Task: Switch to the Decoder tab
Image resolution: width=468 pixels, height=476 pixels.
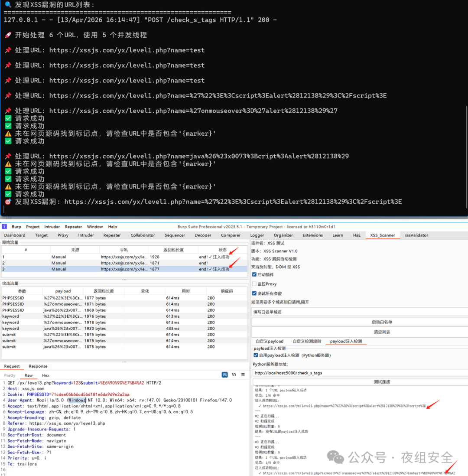Action: click(203, 235)
